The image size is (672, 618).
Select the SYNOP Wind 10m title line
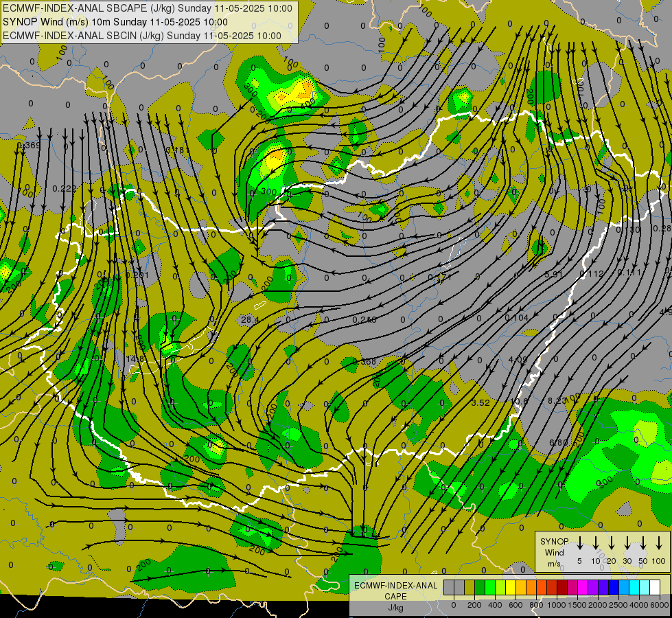click(x=115, y=22)
